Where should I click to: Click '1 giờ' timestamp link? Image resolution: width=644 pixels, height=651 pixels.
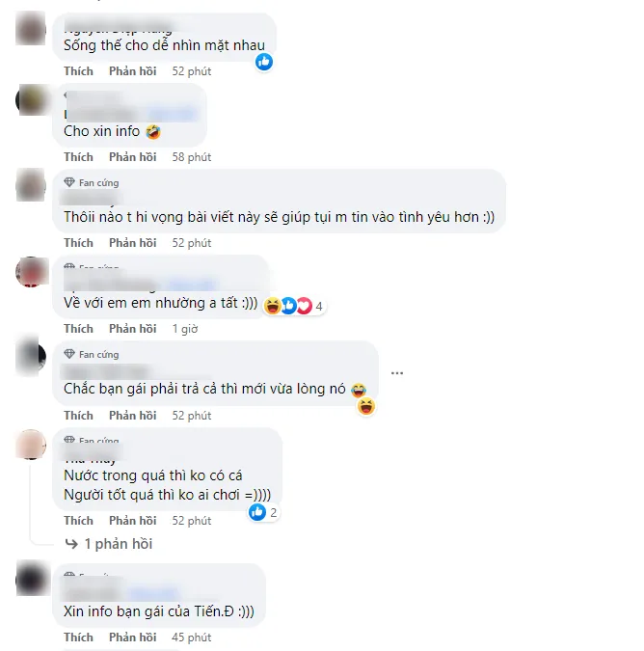(x=185, y=329)
